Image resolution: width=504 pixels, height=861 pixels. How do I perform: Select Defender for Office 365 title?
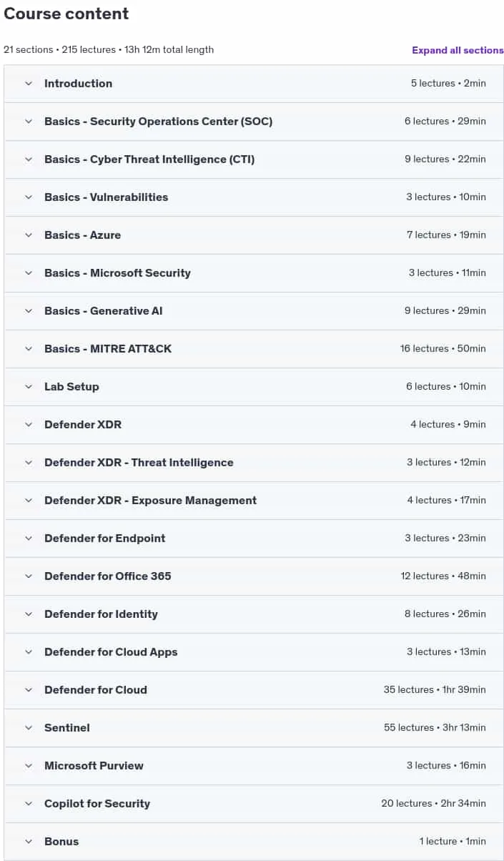click(107, 576)
